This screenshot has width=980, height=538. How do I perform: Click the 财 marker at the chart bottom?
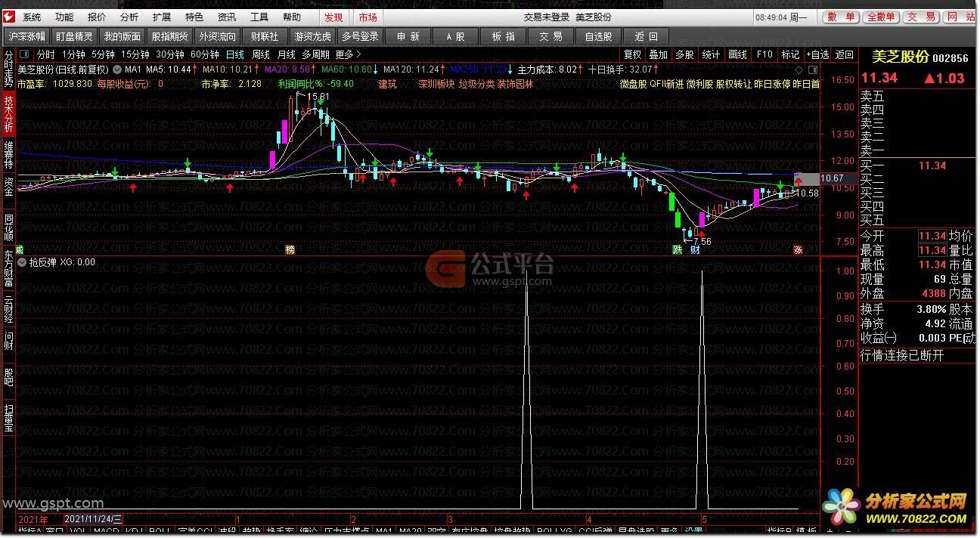tap(695, 250)
